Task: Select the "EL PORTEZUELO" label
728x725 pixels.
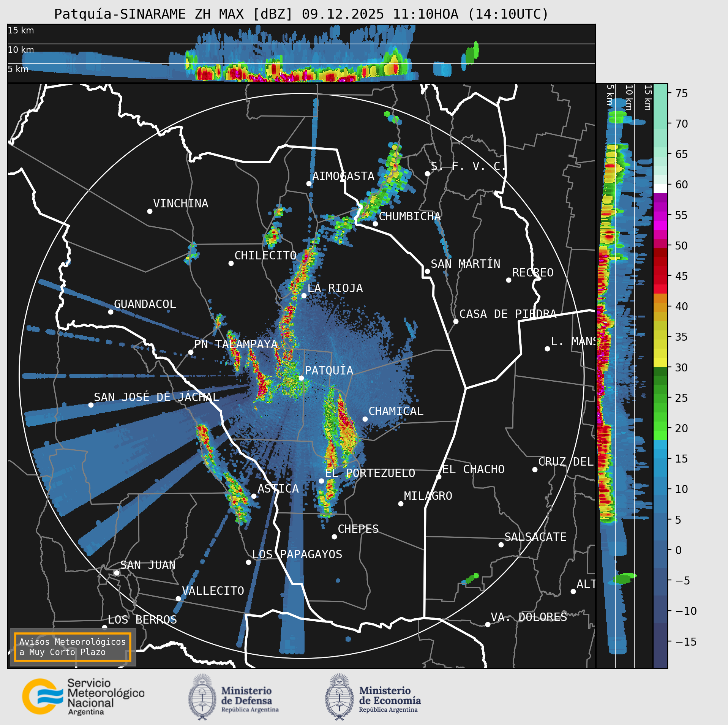Action: 370,473
